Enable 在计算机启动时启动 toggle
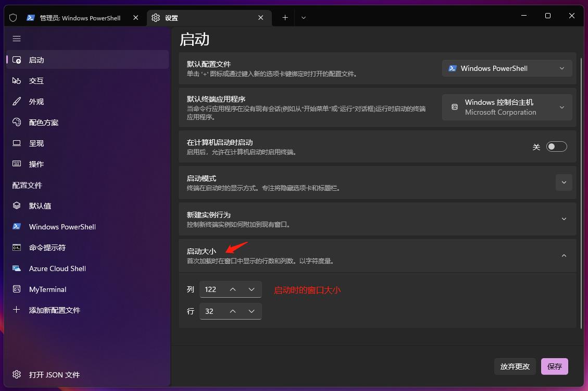Screen dimensions: 588x391 coord(556,146)
